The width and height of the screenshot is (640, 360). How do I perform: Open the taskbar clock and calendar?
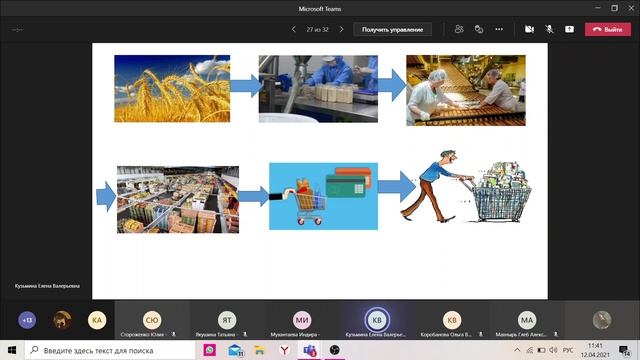(x=595, y=350)
